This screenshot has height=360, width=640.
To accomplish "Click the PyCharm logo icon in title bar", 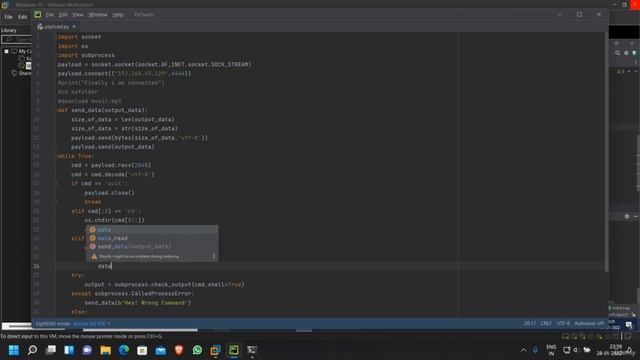I will click(x=38, y=15).
